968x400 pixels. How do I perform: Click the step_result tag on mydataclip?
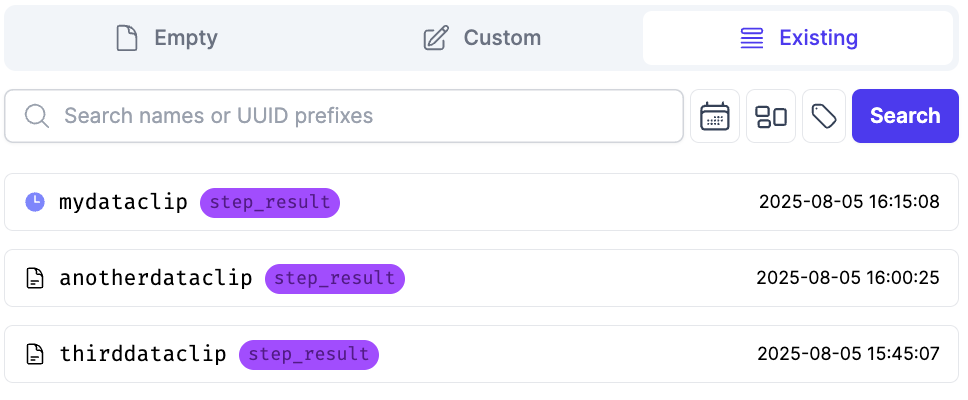(x=270, y=202)
